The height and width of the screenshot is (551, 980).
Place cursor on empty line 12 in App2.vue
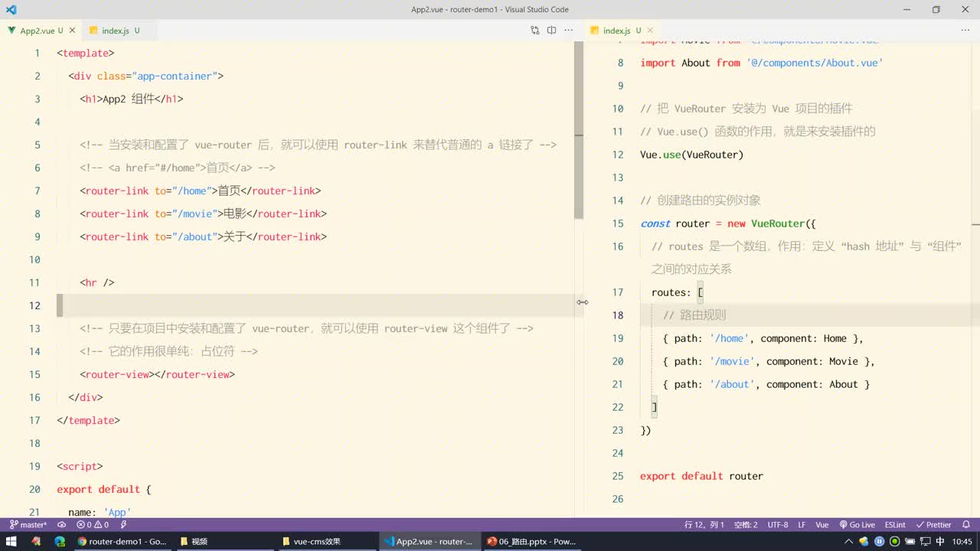314,305
